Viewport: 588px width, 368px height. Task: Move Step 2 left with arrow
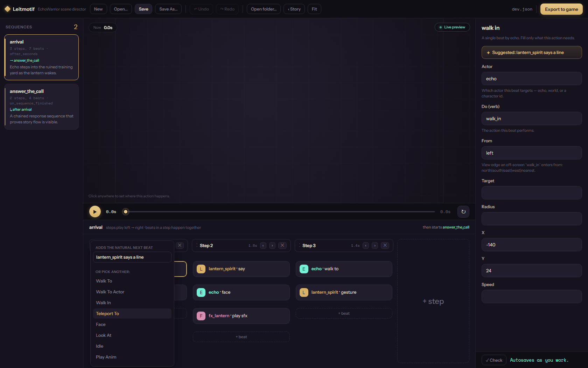263,246
